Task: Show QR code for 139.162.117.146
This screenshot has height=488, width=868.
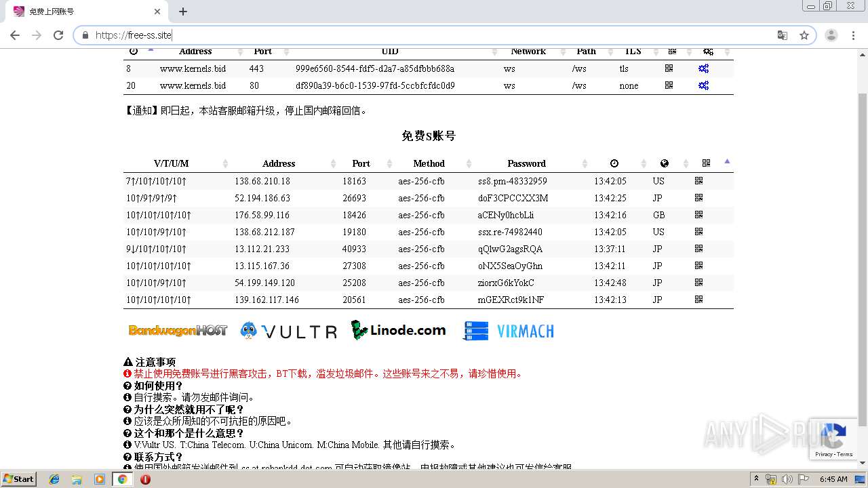Action: click(x=698, y=300)
